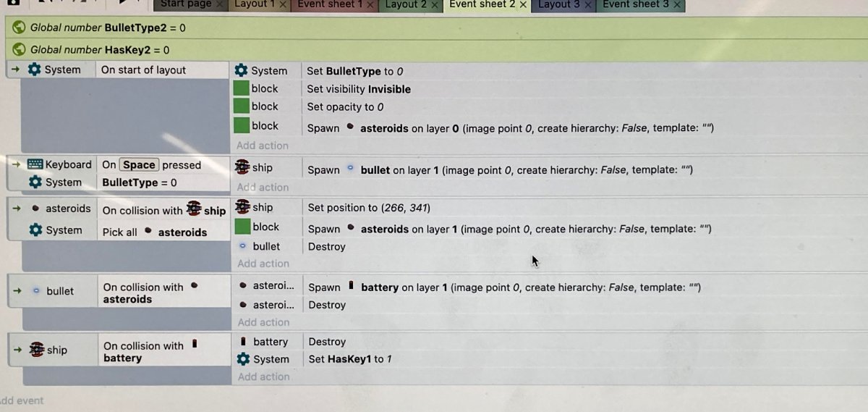Click the battery icon in battery Destroy action

[x=242, y=342]
